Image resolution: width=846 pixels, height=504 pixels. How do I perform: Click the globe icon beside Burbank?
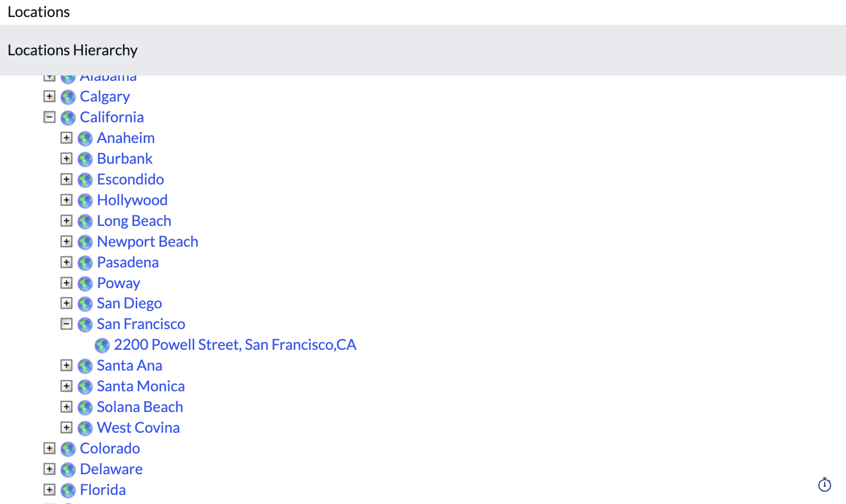(85, 159)
